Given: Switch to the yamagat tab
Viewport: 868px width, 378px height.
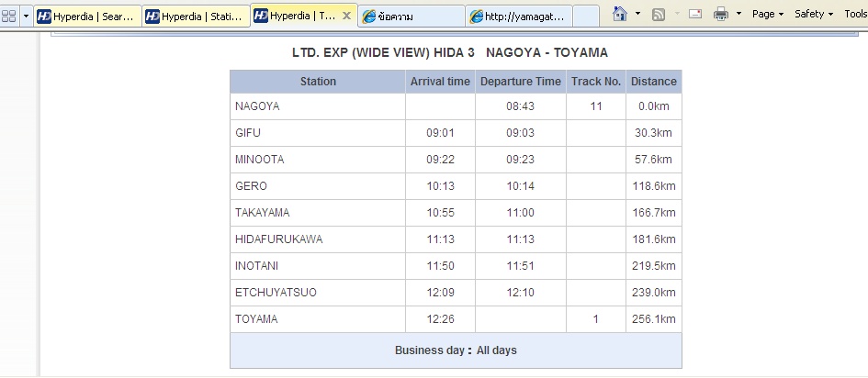Looking at the screenshot, I should [x=519, y=16].
